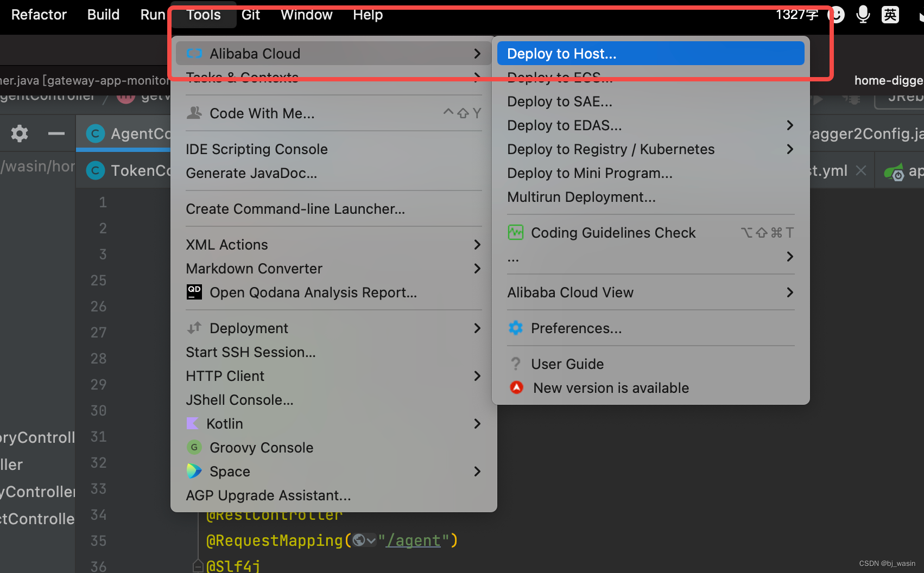Click the Spring leaf file icon tab
This screenshot has width=924, height=573.
894,171
